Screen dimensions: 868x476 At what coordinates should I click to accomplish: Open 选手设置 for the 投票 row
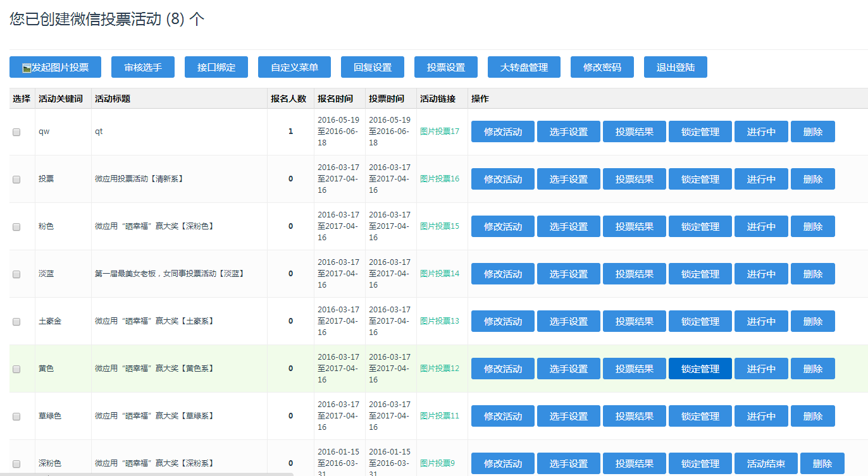568,179
